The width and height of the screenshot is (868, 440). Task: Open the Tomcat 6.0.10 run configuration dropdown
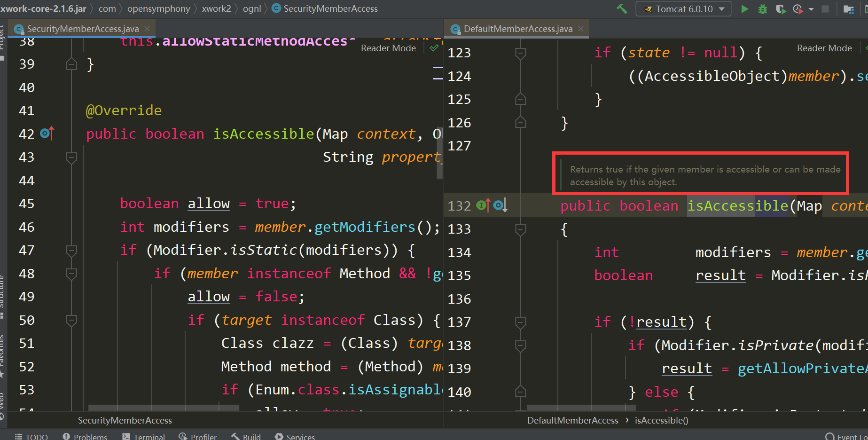[683, 9]
